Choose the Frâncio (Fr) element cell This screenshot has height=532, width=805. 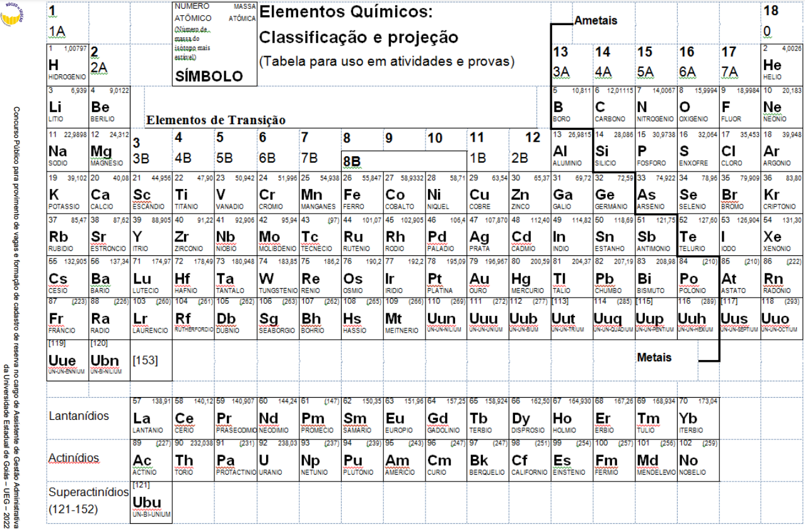point(67,318)
